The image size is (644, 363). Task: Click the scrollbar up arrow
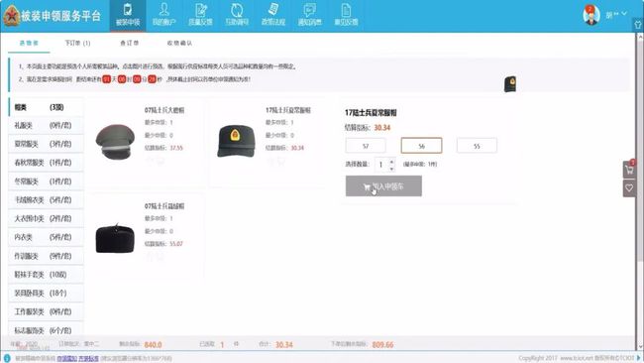640,37
